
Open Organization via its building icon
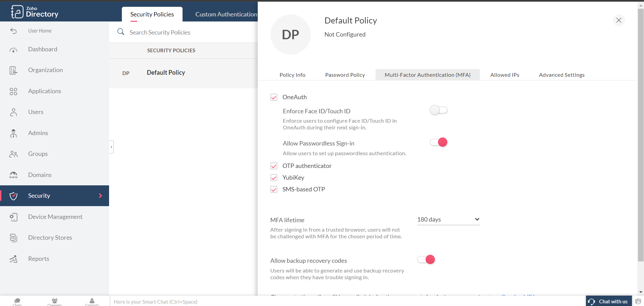click(13, 70)
